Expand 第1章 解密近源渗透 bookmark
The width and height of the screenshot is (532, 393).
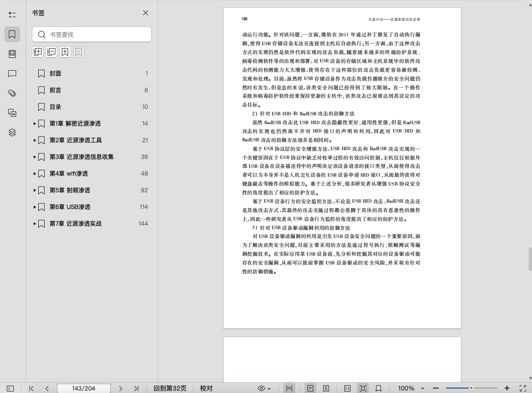(35, 124)
